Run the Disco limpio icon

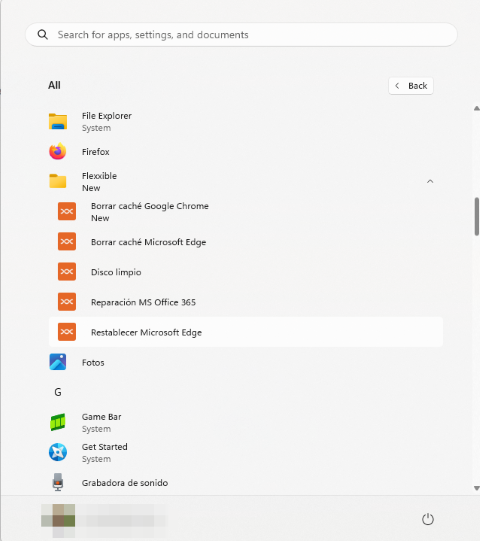tap(67, 272)
